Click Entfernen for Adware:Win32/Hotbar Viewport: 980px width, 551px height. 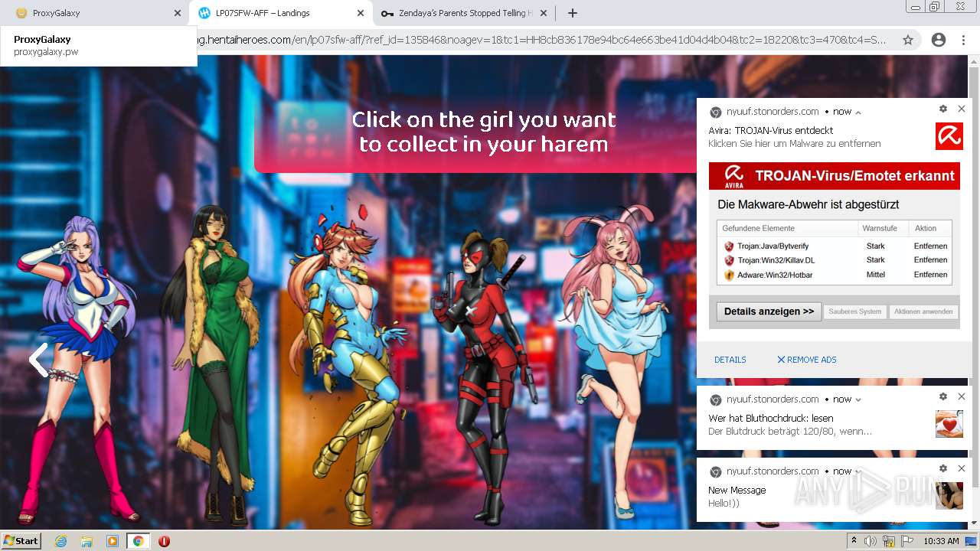(930, 275)
